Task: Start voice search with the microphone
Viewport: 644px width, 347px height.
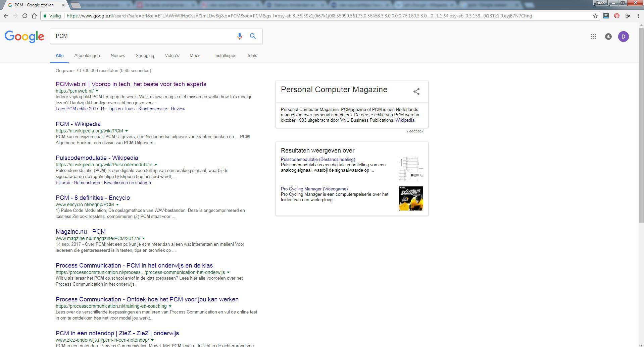Action: coord(239,36)
